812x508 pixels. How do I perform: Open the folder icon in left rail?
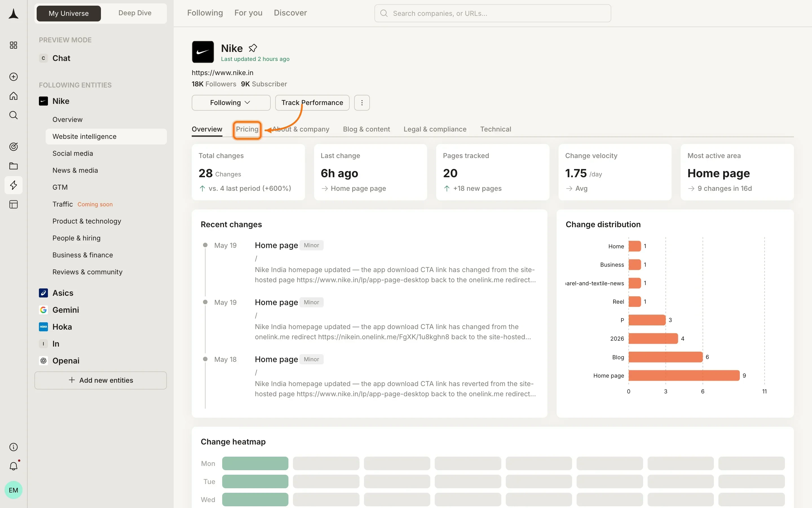(14, 166)
